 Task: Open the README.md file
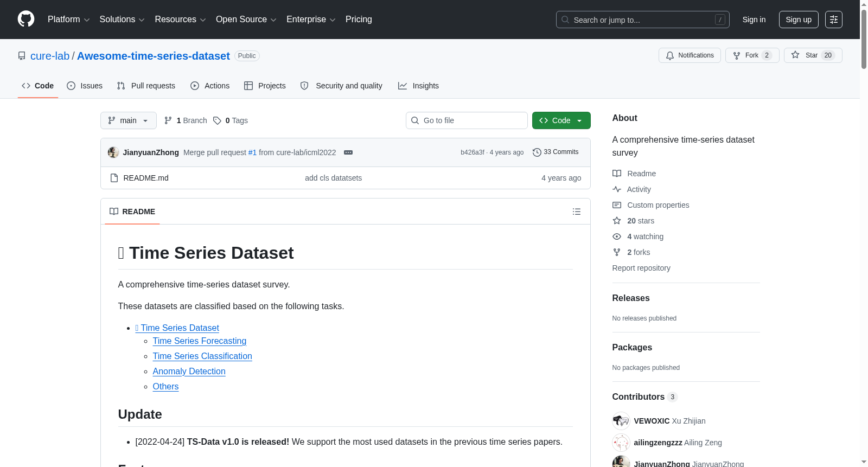click(x=146, y=178)
